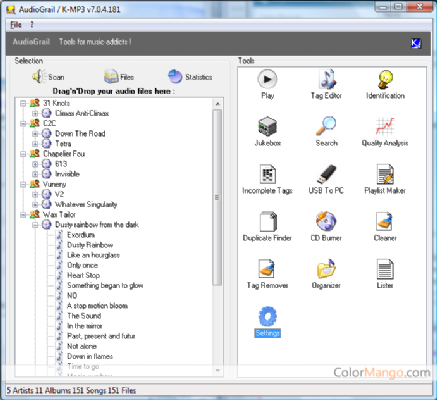
Task: Collapse the Chapelier Fou artist node
Action: 23,154
